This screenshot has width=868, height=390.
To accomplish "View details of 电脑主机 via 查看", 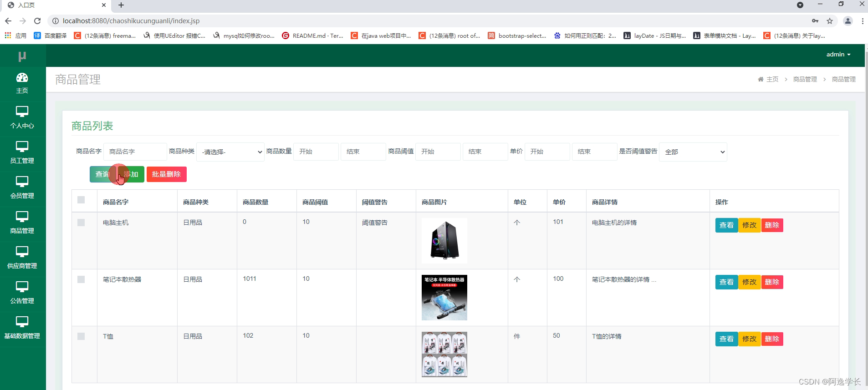I will tap(726, 225).
